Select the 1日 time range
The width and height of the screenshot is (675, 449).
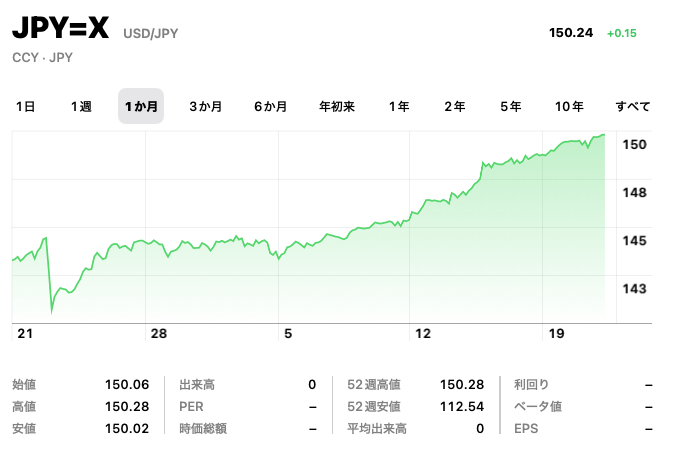[x=26, y=106]
